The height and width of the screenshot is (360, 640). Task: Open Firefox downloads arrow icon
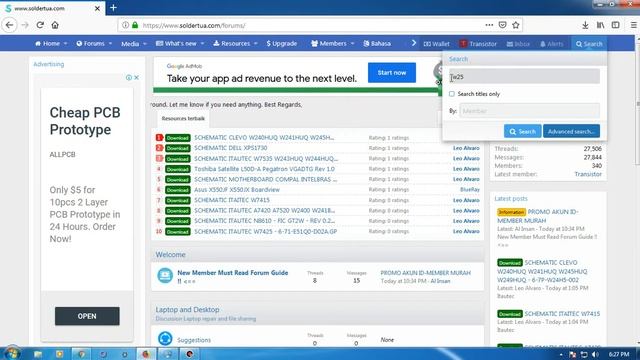pos(585,25)
